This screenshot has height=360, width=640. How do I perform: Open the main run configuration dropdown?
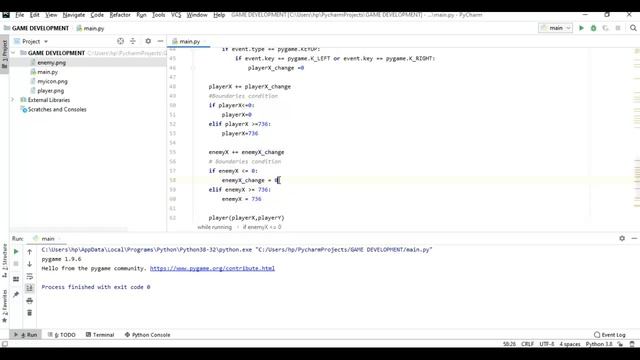pyautogui.click(x=556, y=28)
